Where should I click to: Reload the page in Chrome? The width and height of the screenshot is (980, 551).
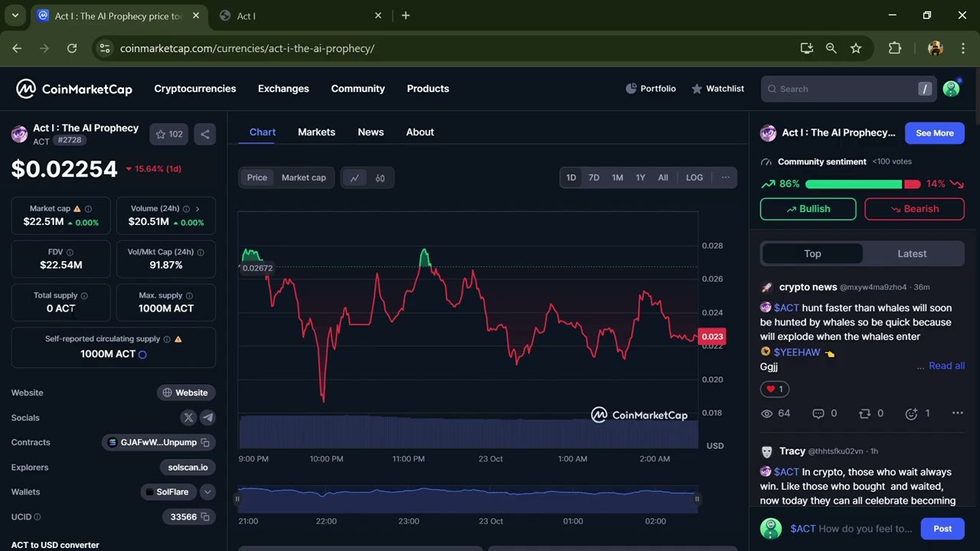pos(72,48)
